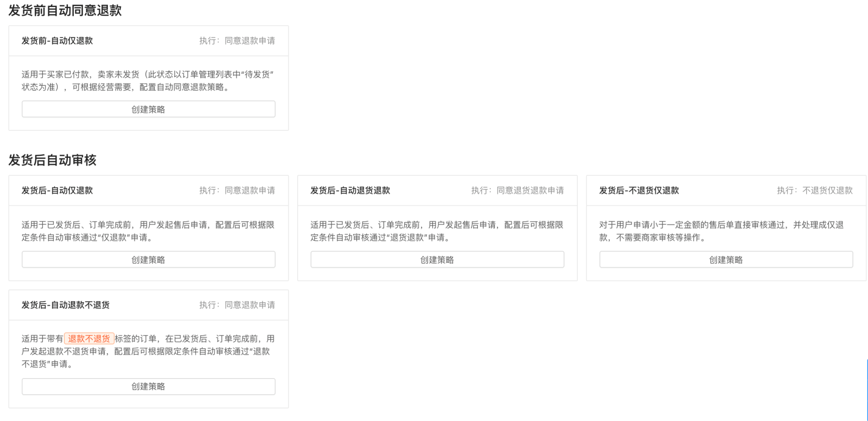Click 执行: 同意退款申请 in 发货前-自动仅退款 card
The width and height of the screenshot is (868, 421).
(x=237, y=41)
